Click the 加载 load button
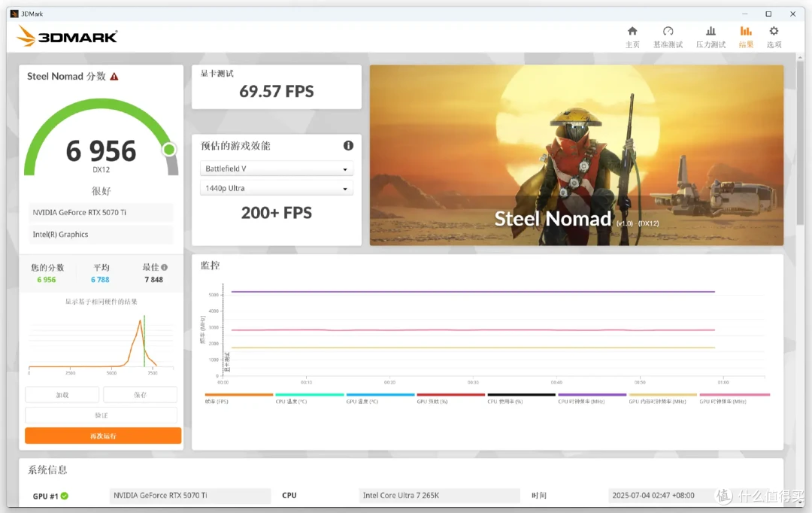Screen dimensions: 812x513 point(62,395)
